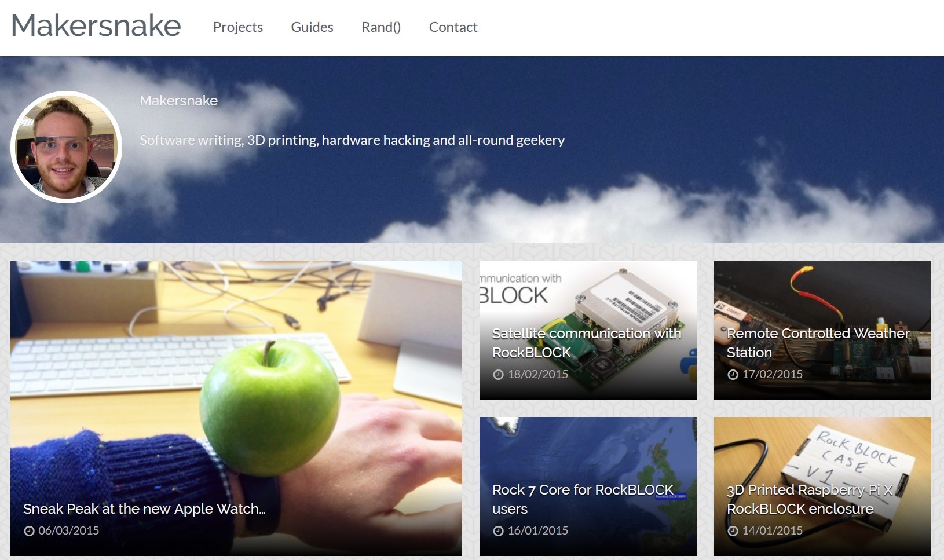Open the Projects menu item
Screen dimensions: 944x560
tap(238, 27)
